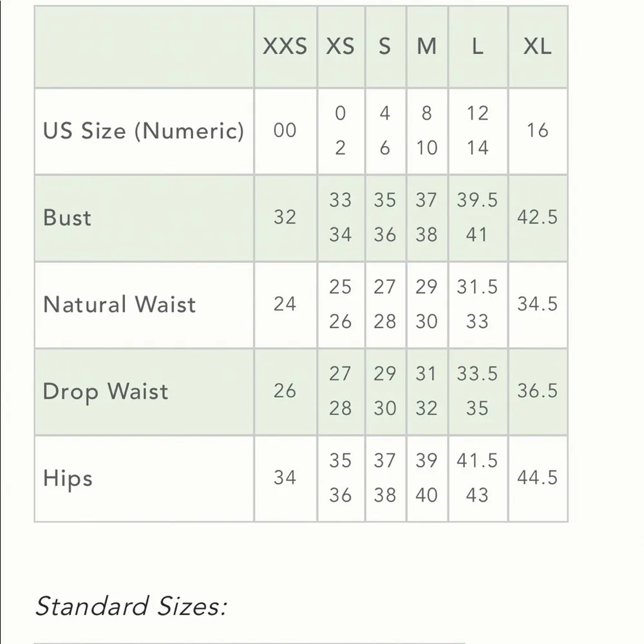The width and height of the screenshot is (644, 644).
Task: Click the XXS bust value 32
Action: (x=285, y=218)
